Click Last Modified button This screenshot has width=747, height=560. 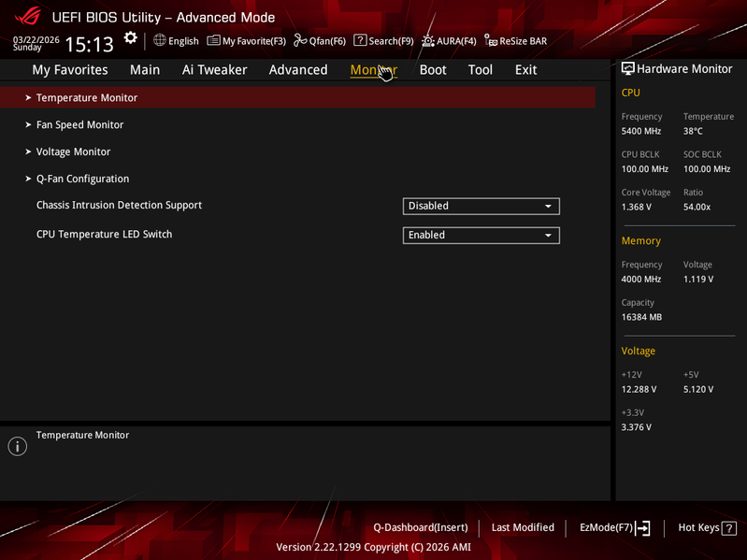click(x=523, y=527)
